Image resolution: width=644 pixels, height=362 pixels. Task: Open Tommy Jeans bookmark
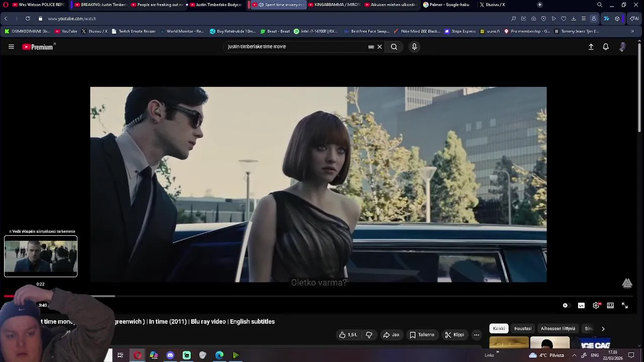pyautogui.click(x=577, y=31)
